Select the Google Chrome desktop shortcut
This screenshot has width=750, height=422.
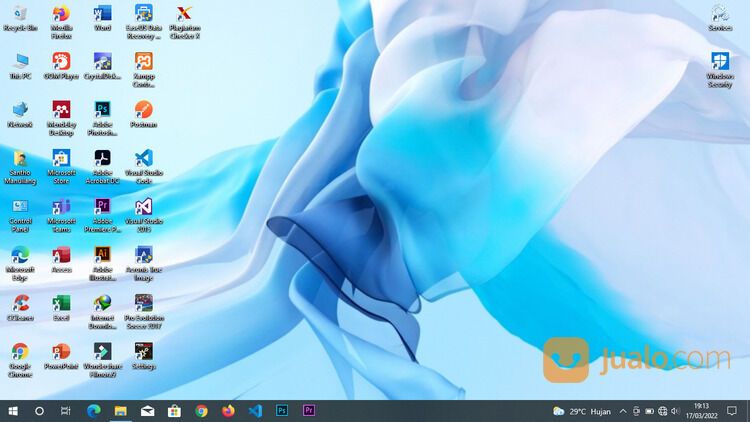[20, 360]
